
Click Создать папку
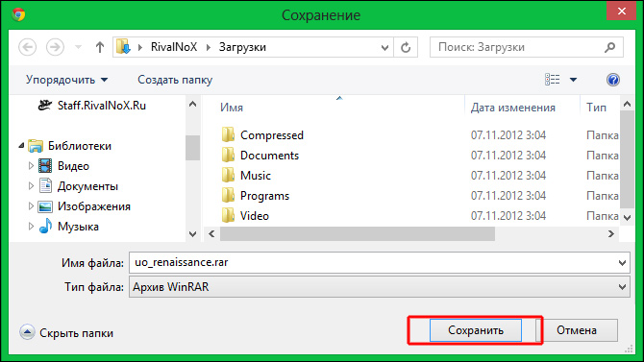175,80
